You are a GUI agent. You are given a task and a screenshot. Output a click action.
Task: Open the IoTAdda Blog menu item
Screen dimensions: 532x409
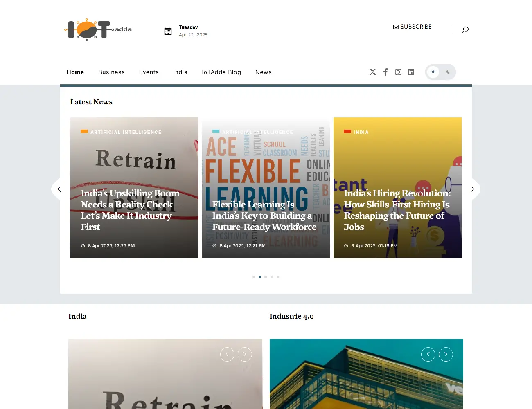click(221, 72)
